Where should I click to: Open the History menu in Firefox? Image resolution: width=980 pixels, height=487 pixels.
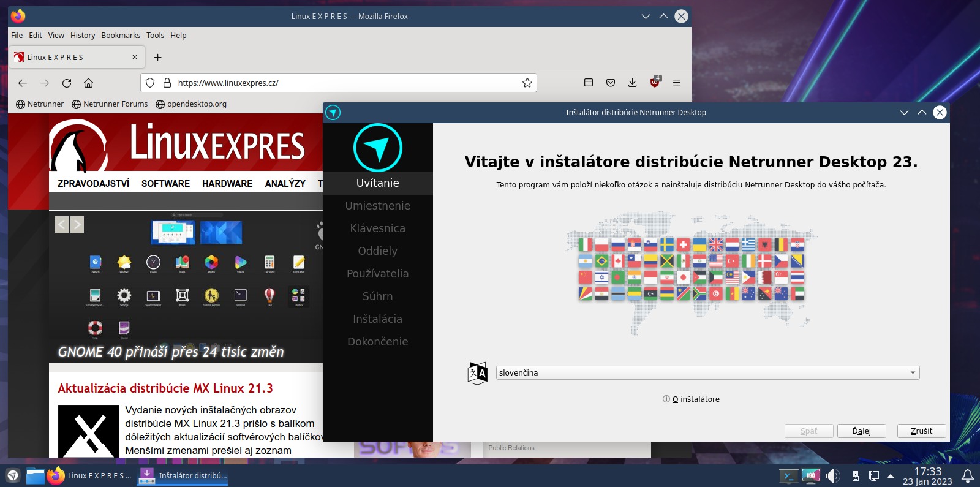83,35
